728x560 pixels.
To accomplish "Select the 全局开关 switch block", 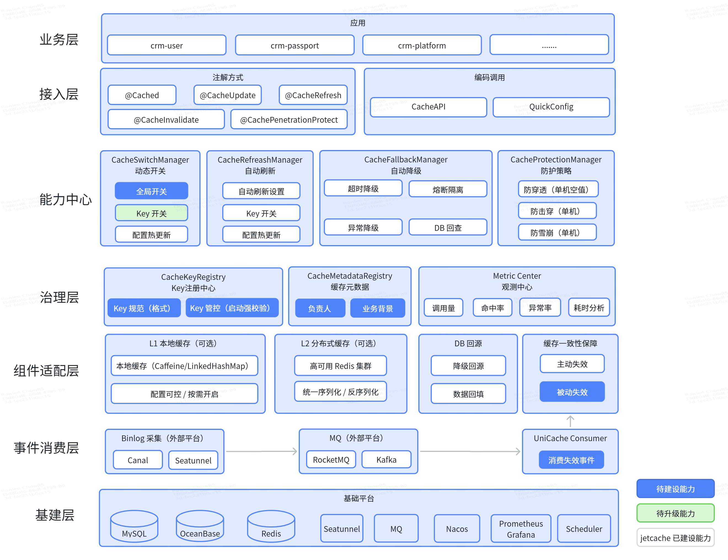I will coord(151,191).
